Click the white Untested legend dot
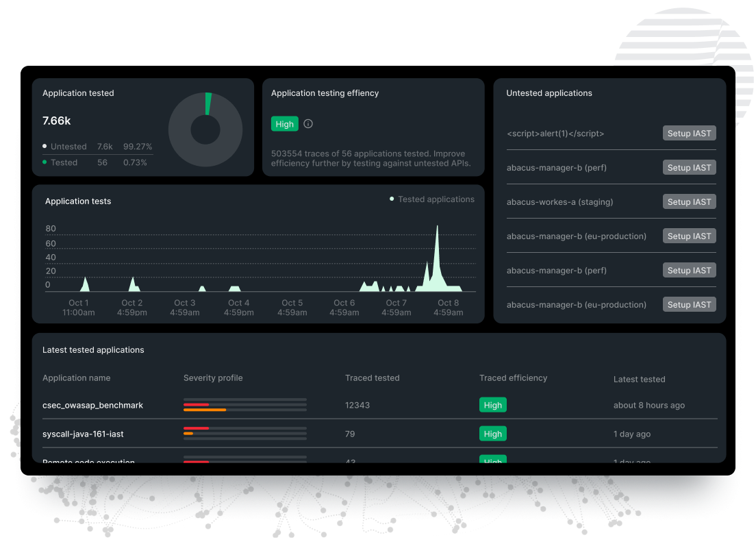756x544 pixels. [45, 147]
